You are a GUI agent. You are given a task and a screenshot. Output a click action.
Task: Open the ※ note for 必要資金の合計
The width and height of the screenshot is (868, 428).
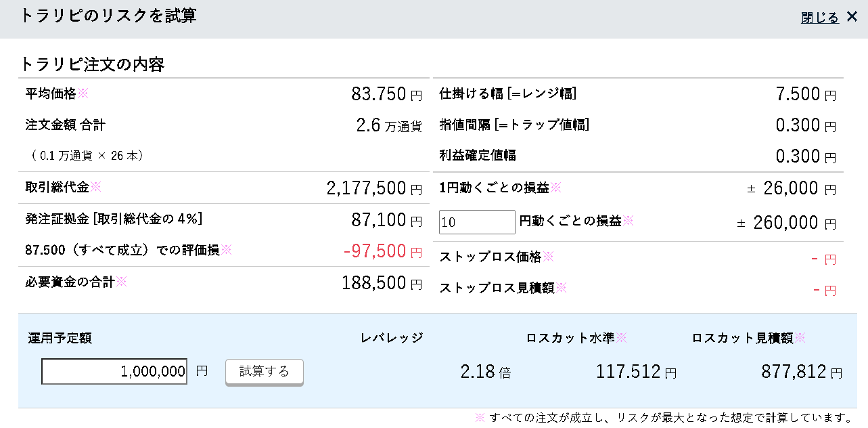(x=121, y=281)
